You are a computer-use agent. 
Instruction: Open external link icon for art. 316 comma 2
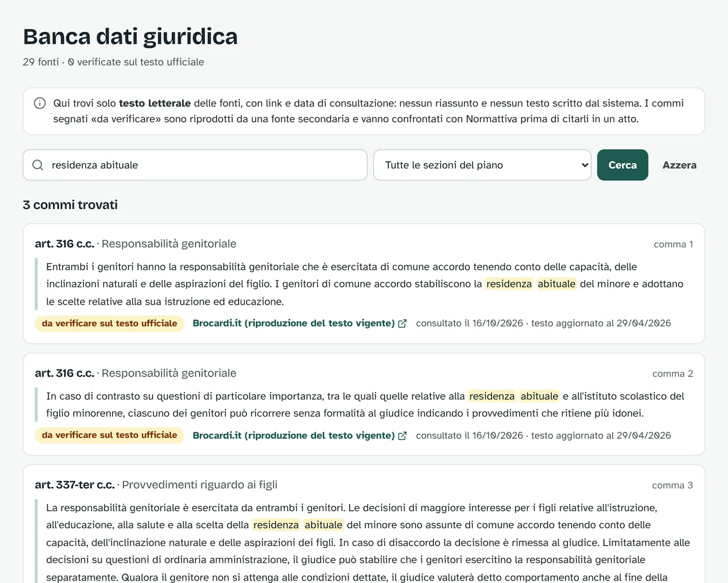402,436
